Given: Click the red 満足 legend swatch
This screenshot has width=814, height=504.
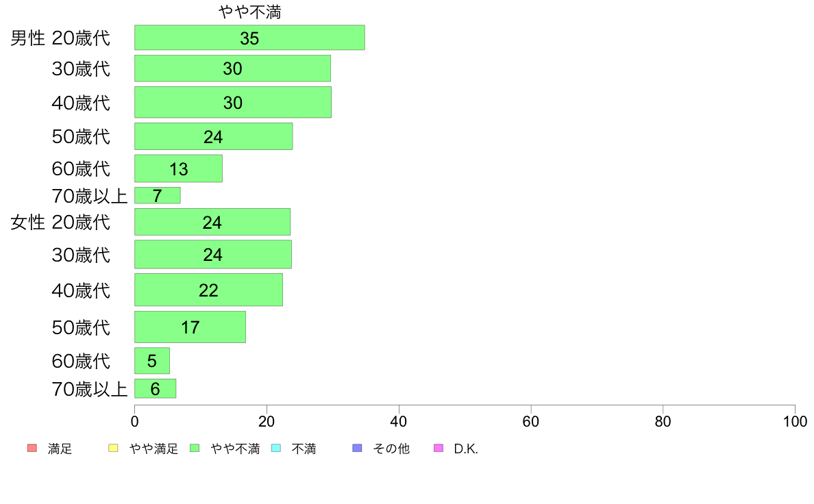Looking at the screenshot, I should click(x=32, y=448).
